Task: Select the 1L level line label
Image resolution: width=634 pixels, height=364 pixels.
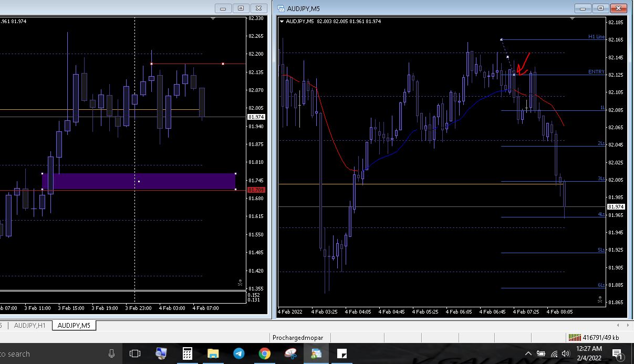Action: [602, 108]
